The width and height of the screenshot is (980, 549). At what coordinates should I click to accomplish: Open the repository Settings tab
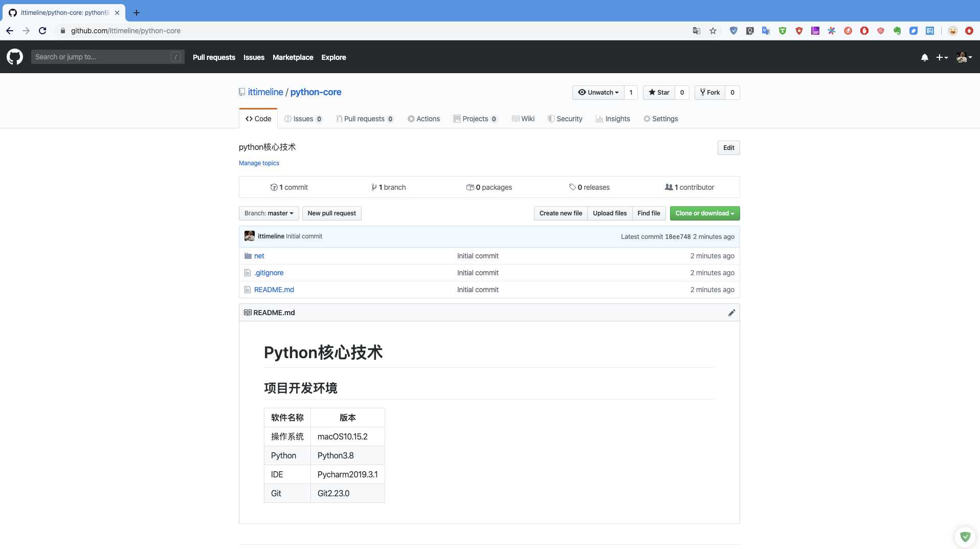pyautogui.click(x=661, y=119)
